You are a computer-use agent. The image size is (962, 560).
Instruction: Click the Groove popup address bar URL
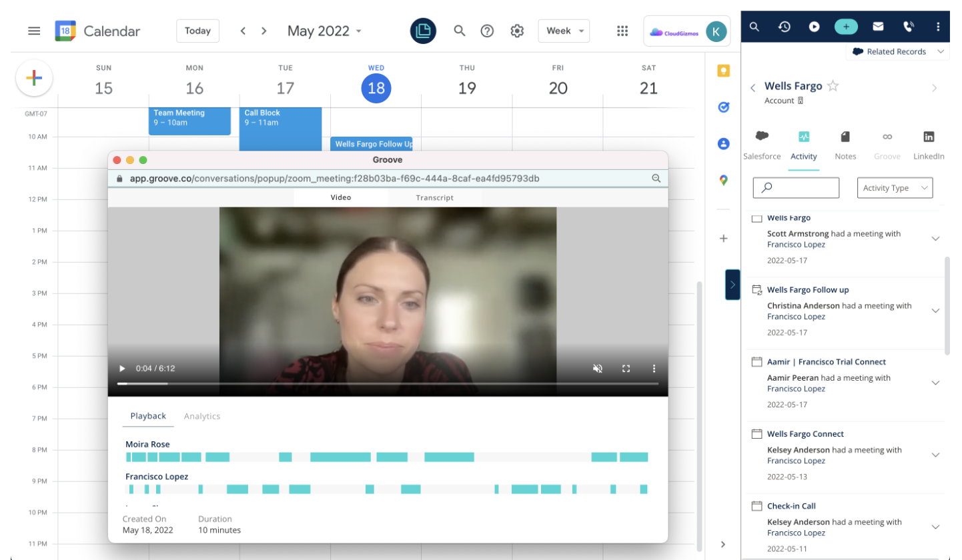[334, 178]
